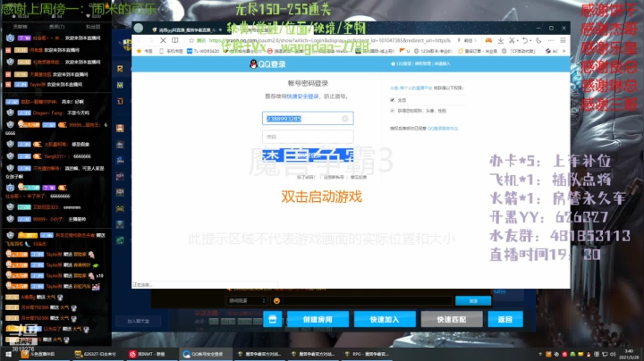Click the QQ登录 header link
This screenshot has height=361, width=644.
tap(402, 63)
